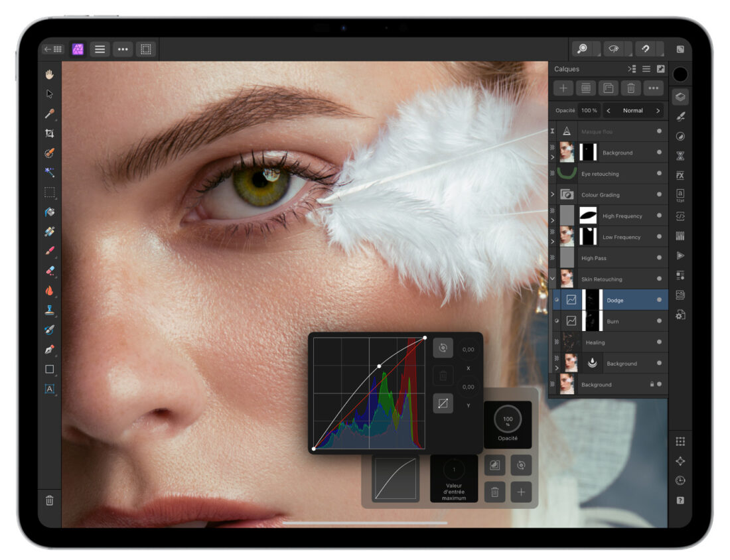The height and width of the screenshot is (560, 730).
Task: Open the Normal blend mode dropdown
Action: [634, 110]
